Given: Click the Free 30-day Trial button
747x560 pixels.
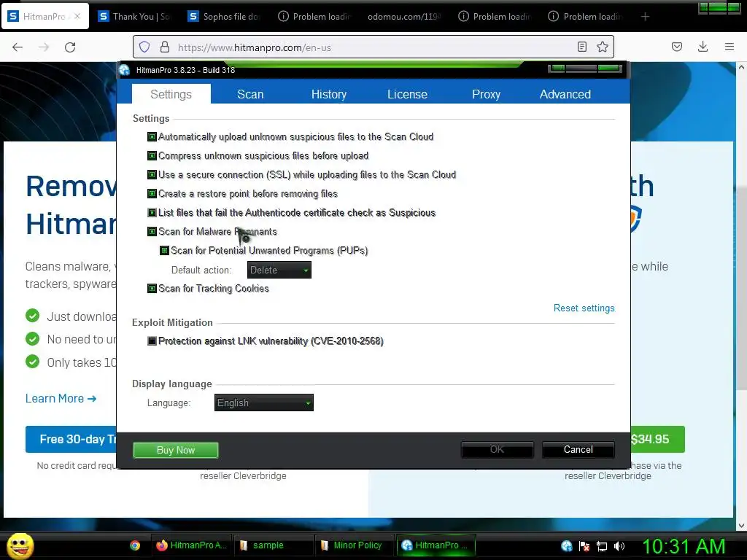Looking at the screenshot, I should tap(71, 439).
